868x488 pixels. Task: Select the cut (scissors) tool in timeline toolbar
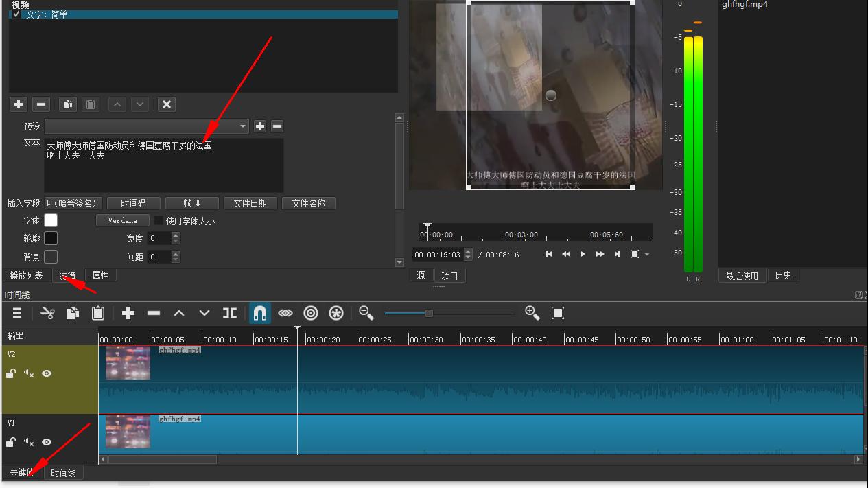[x=47, y=313]
